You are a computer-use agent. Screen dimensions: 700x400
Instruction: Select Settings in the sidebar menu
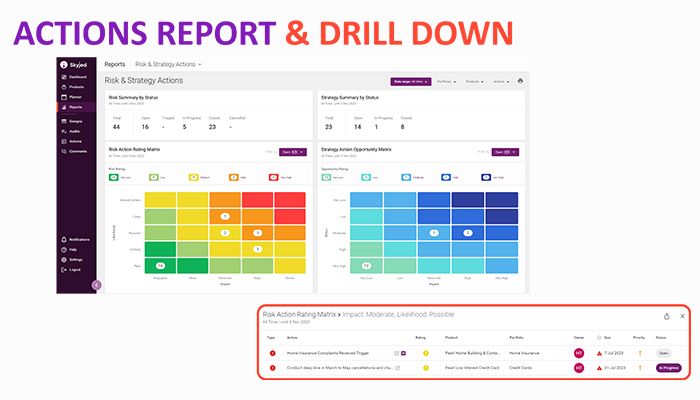coord(76,260)
